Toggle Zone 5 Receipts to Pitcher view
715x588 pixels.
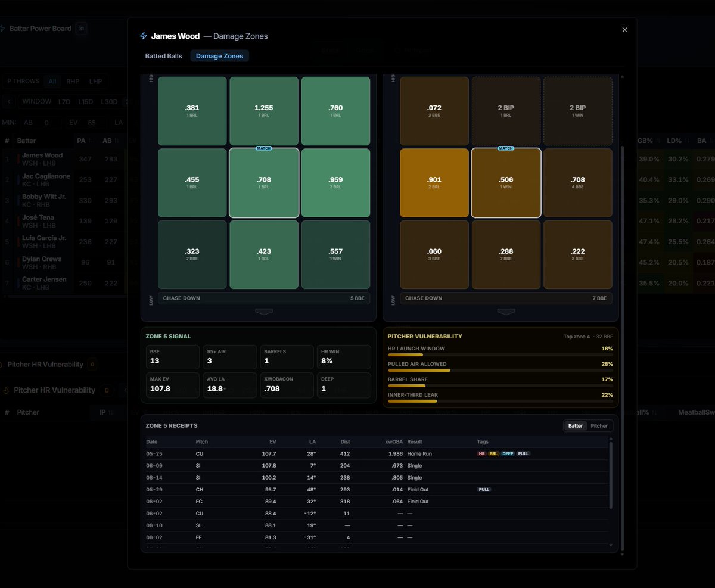599,426
